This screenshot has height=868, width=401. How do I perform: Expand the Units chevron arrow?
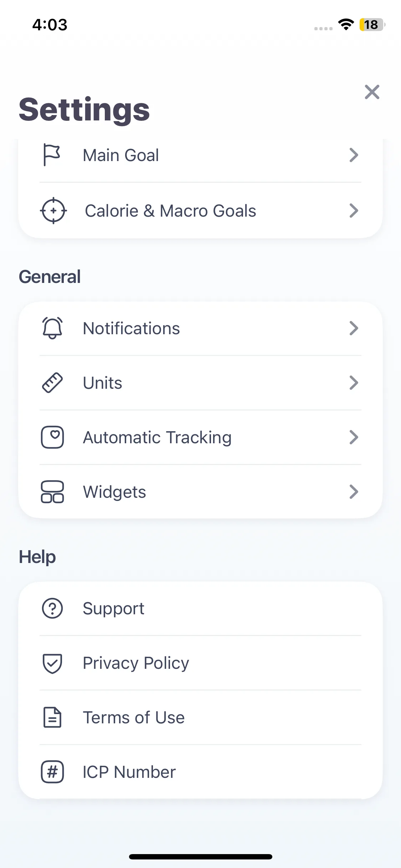[x=354, y=383]
